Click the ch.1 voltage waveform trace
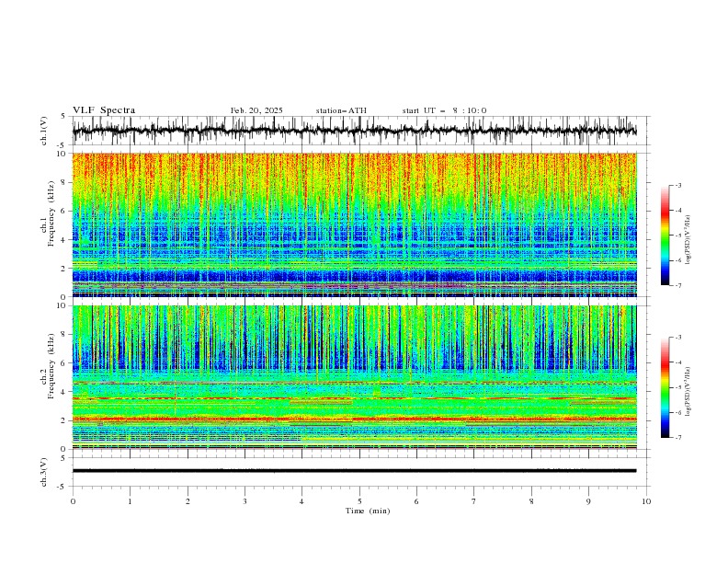728x563 pixels. 354,131
